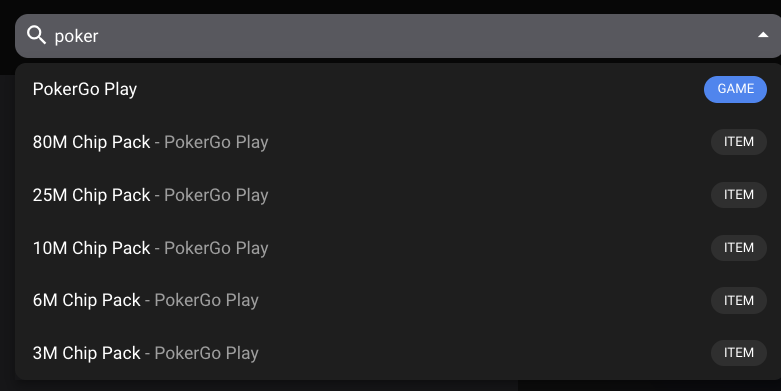
Task: Click PokerGo Play text beside 6M Chip Pack
Action: pyautogui.click(x=206, y=300)
